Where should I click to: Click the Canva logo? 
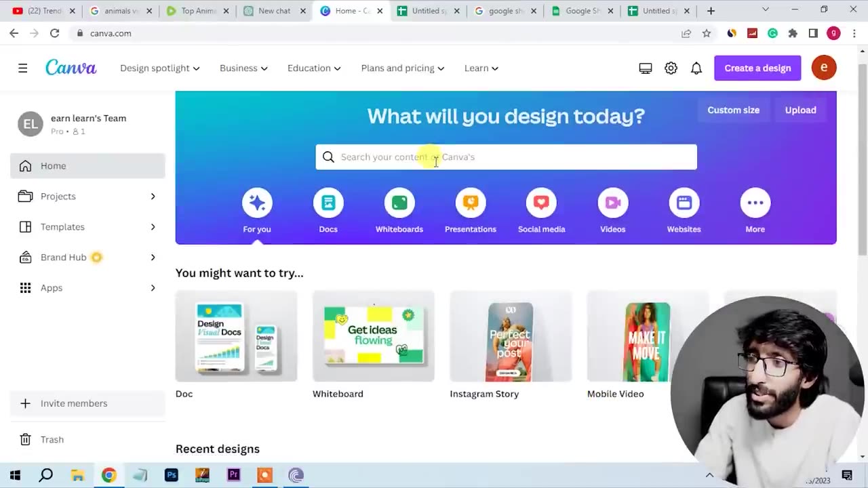[x=71, y=68]
